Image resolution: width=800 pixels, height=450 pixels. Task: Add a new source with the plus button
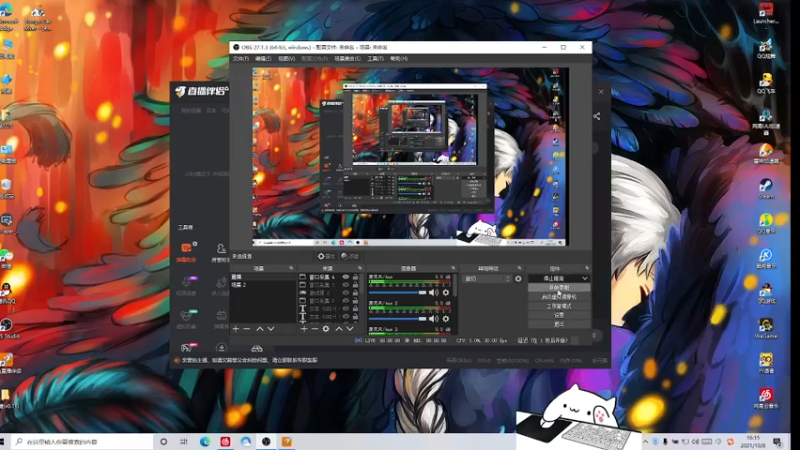click(x=304, y=329)
